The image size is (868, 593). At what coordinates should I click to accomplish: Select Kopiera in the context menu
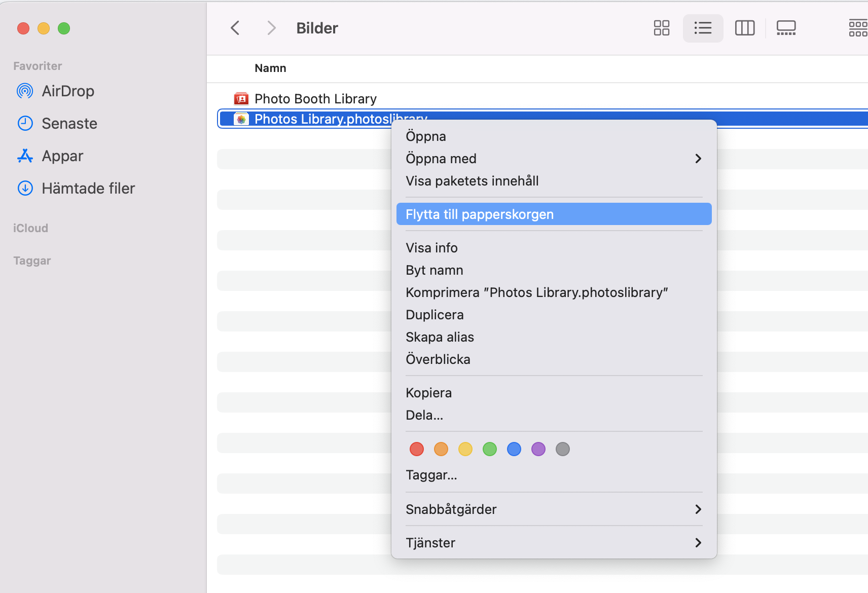(554, 393)
